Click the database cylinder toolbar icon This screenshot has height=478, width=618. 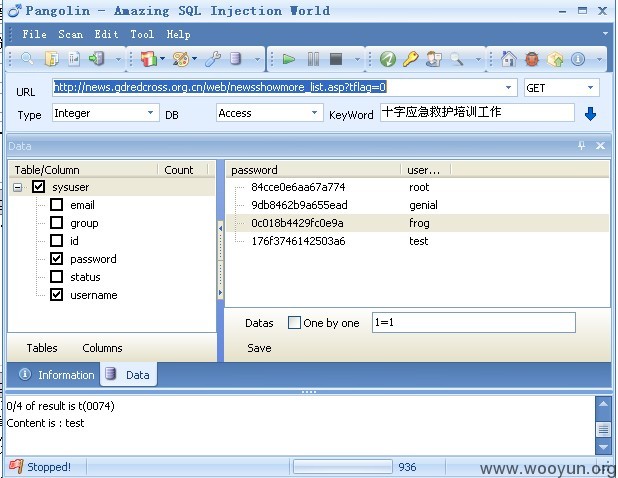pyautogui.click(x=235, y=59)
